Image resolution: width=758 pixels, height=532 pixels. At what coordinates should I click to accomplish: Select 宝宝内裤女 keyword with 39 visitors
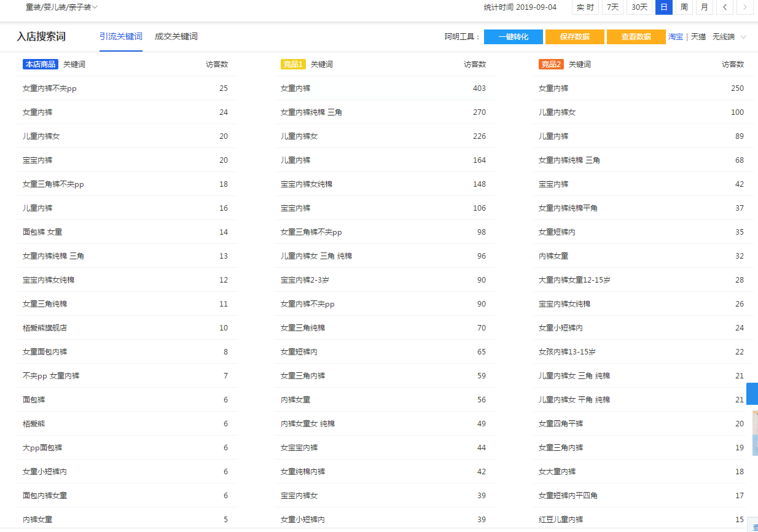(299, 496)
